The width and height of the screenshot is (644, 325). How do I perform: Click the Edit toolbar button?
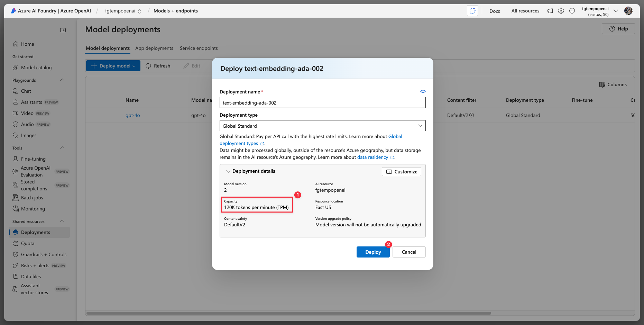pos(192,66)
